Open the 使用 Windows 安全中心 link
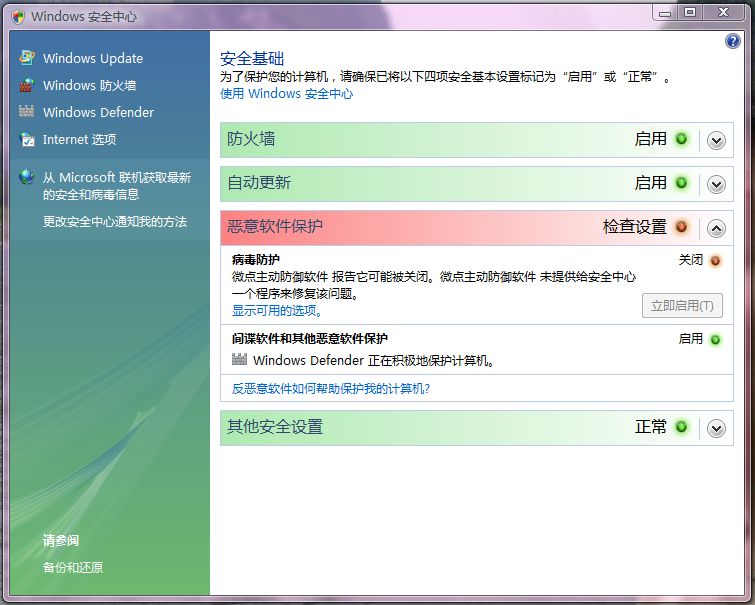 [x=286, y=93]
